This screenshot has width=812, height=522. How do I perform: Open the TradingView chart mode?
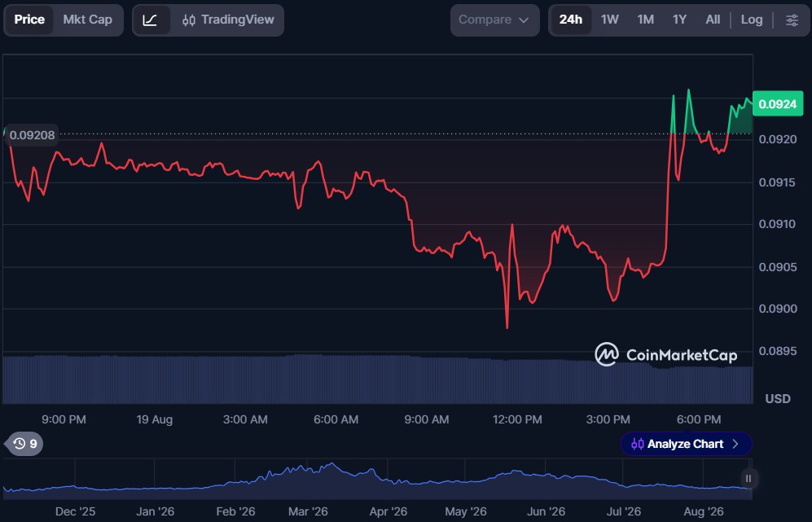click(228, 20)
